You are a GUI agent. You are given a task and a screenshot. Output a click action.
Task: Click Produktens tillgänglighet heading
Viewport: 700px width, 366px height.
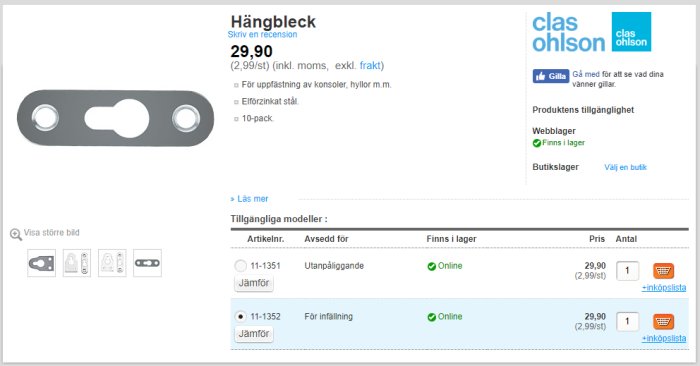[x=583, y=110]
